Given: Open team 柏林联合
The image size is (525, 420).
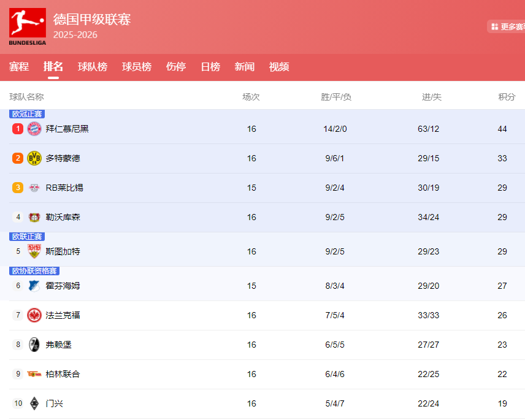Looking at the screenshot, I should [x=63, y=374].
